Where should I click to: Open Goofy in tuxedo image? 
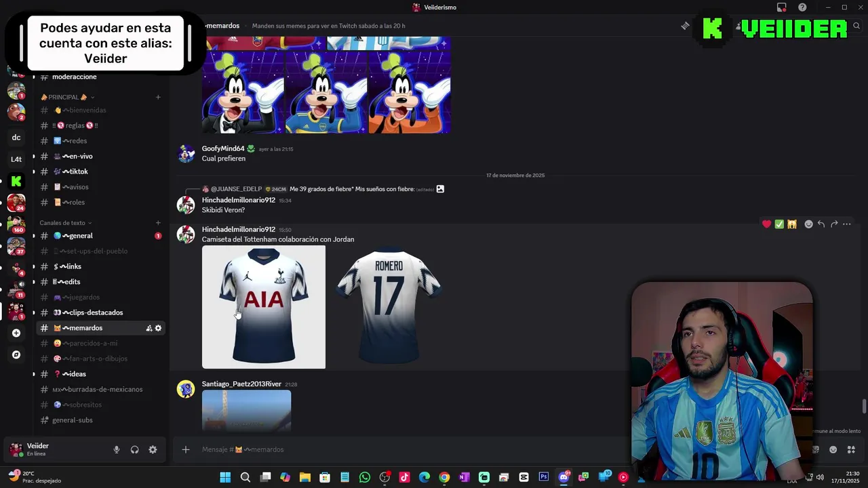coord(243,92)
